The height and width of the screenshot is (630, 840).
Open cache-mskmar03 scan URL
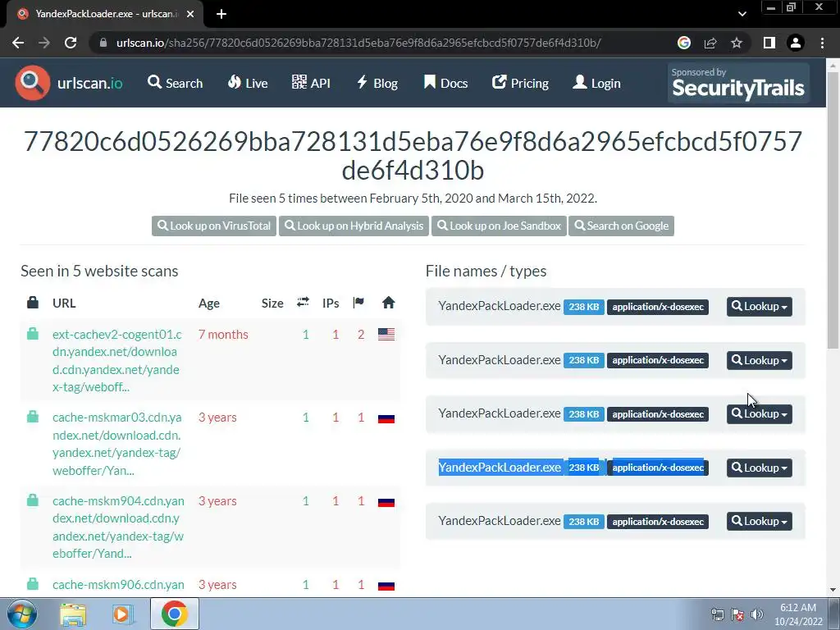click(117, 444)
